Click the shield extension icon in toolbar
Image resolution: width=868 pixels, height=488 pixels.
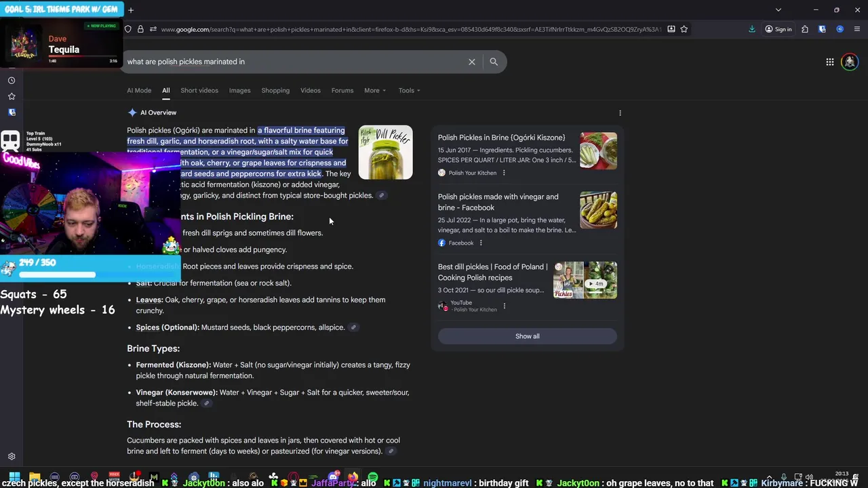(822, 29)
